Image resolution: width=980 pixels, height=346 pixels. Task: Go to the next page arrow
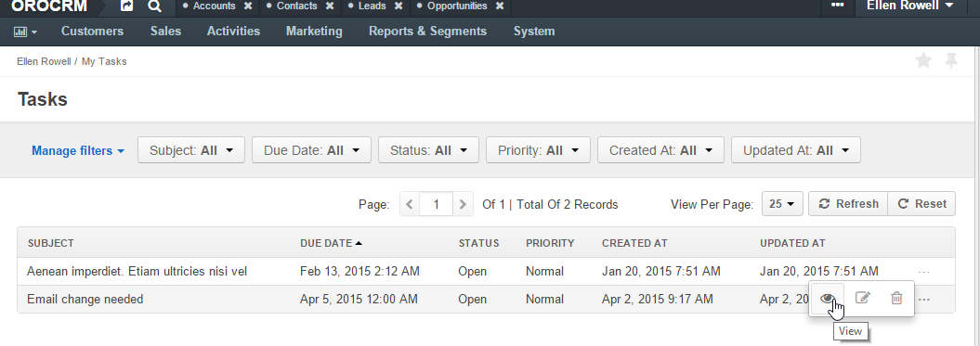[463, 204]
